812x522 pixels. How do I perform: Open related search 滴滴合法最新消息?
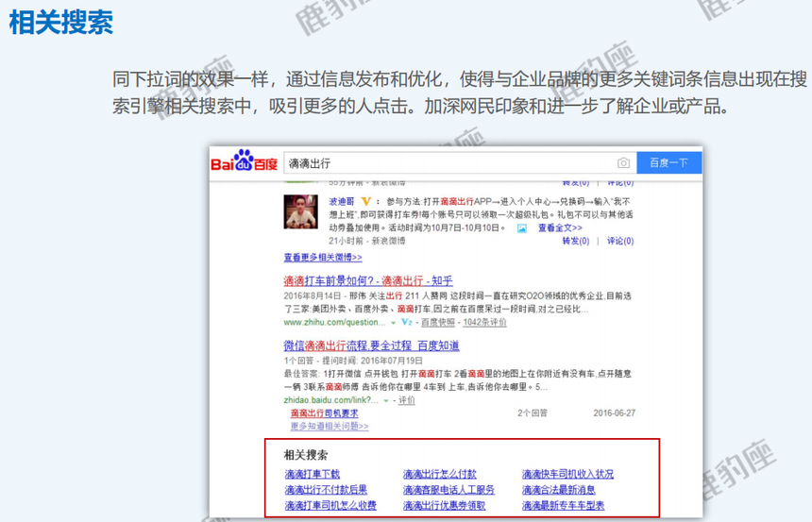pos(559,489)
